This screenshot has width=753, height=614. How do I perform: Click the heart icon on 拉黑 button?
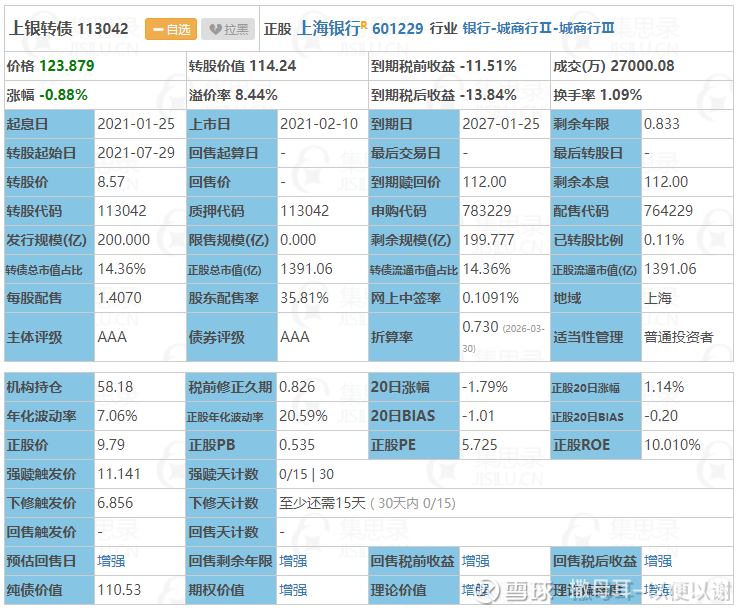coord(216,30)
